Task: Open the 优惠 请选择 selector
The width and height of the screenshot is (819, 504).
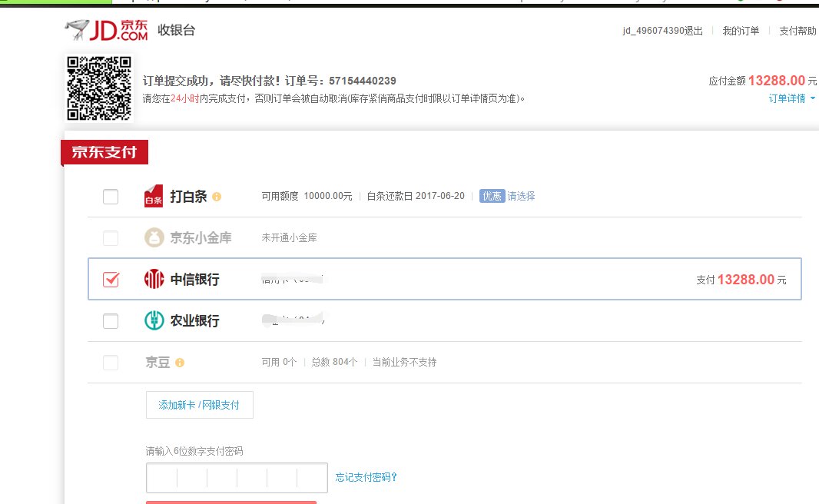Action: pos(507,196)
